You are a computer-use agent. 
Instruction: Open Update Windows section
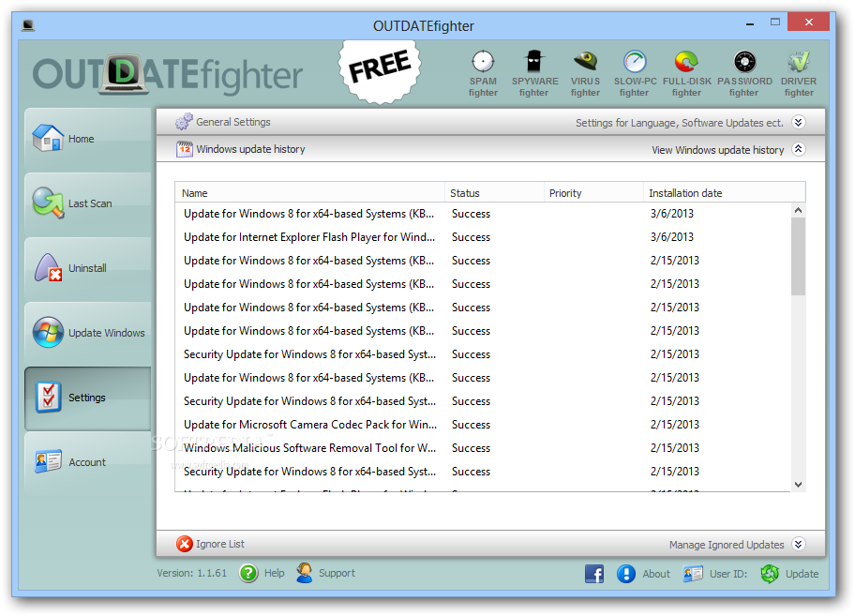coord(88,333)
